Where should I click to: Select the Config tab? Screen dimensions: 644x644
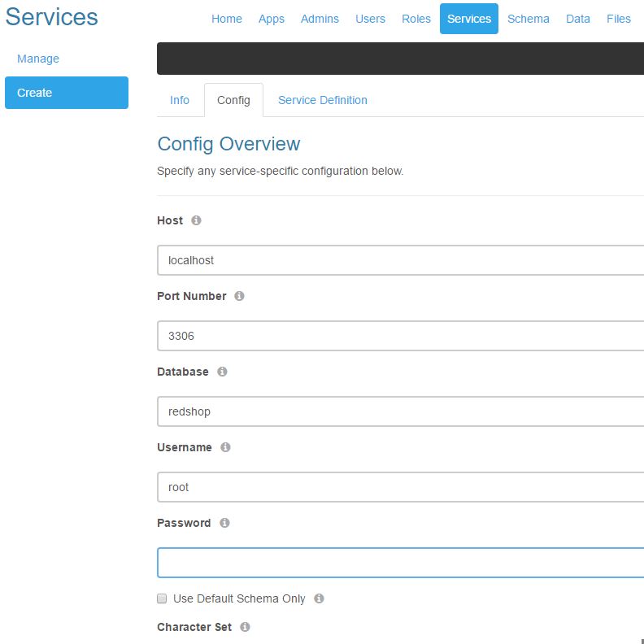tap(233, 100)
